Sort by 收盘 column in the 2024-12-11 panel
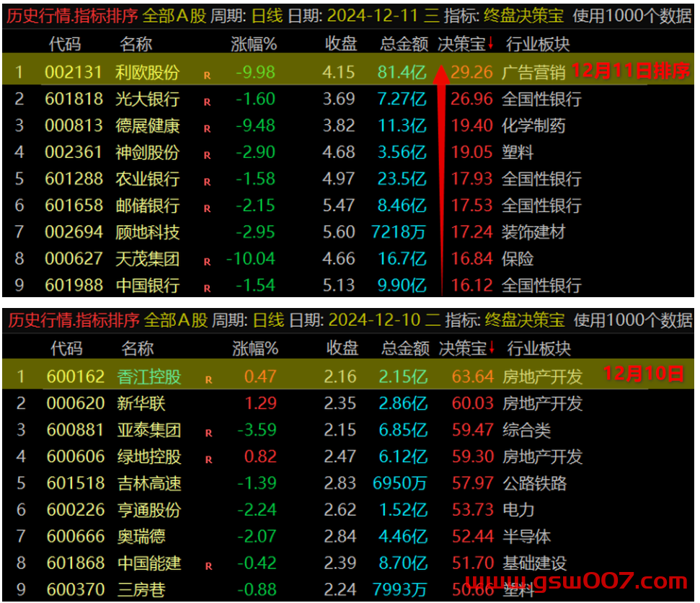 click(x=340, y=44)
